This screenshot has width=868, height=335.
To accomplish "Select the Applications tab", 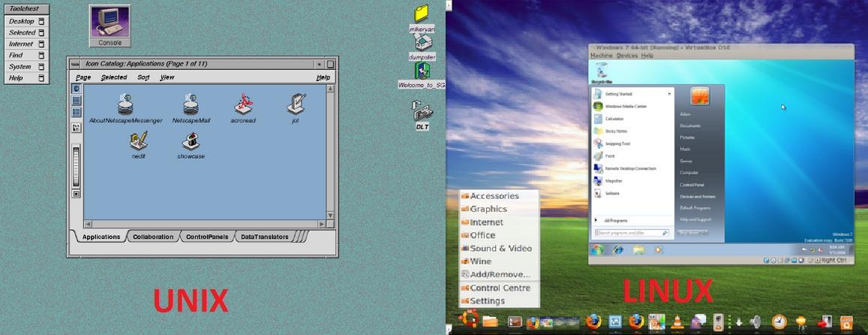I will pos(101,237).
